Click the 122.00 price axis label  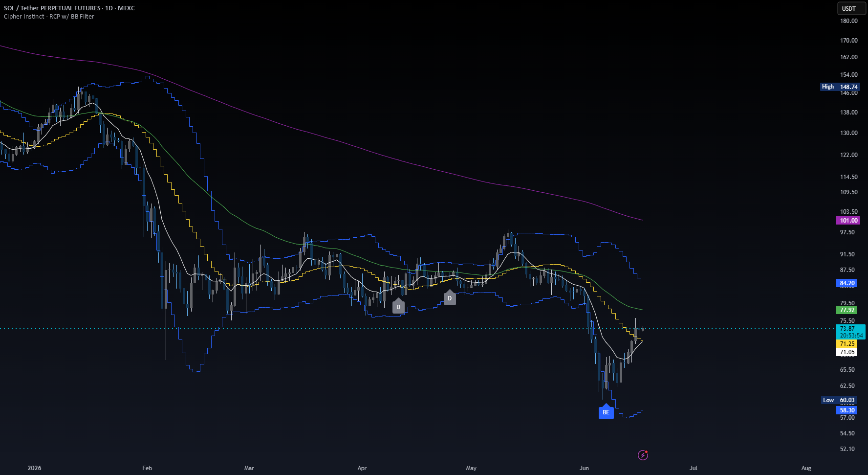click(x=848, y=155)
